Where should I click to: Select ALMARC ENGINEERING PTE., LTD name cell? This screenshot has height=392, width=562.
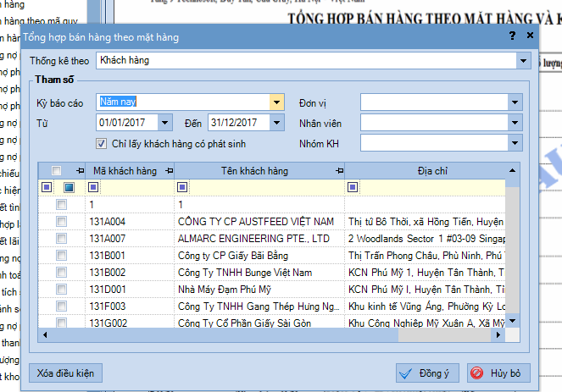[259, 239]
